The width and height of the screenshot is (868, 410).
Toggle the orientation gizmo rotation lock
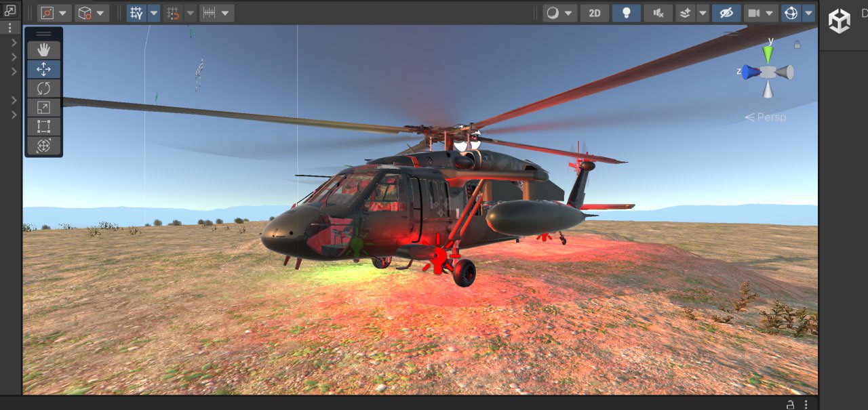click(x=797, y=44)
